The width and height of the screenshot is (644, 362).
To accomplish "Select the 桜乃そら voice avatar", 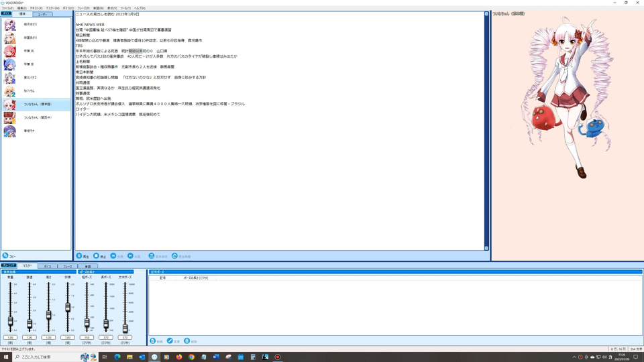I will click(x=9, y=91).
